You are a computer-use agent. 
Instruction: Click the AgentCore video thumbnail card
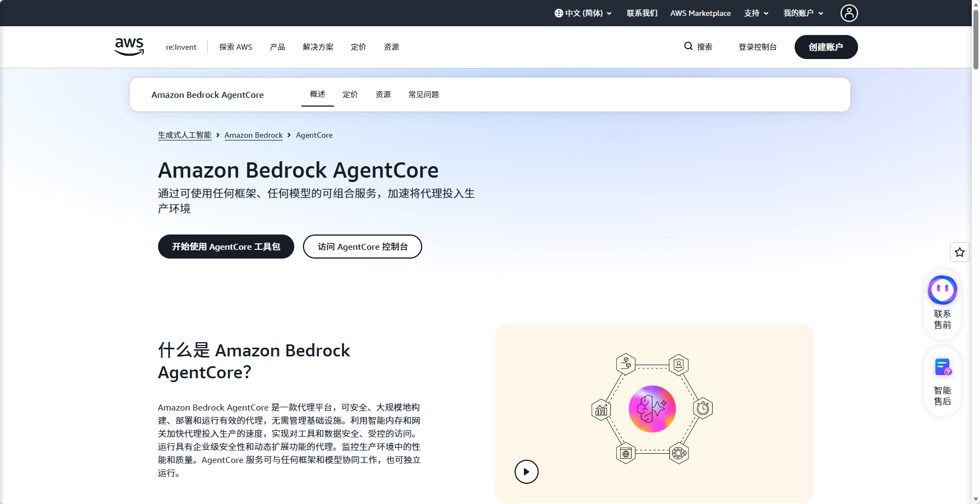click(x=654, y=413)
